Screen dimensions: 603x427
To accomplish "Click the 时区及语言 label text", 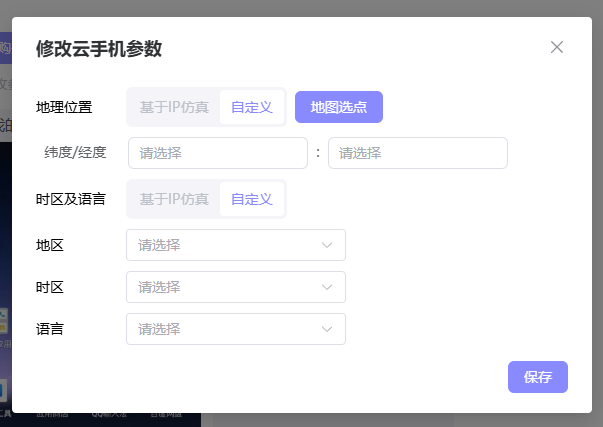I will pos(71,199).
